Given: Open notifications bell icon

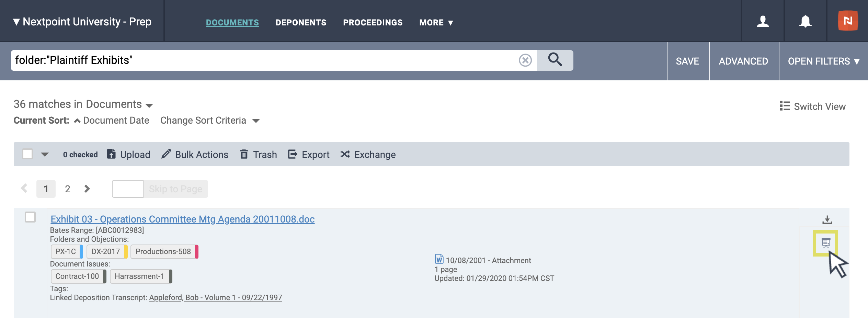Looking at the screenshot, I should [x=805, y=21].
